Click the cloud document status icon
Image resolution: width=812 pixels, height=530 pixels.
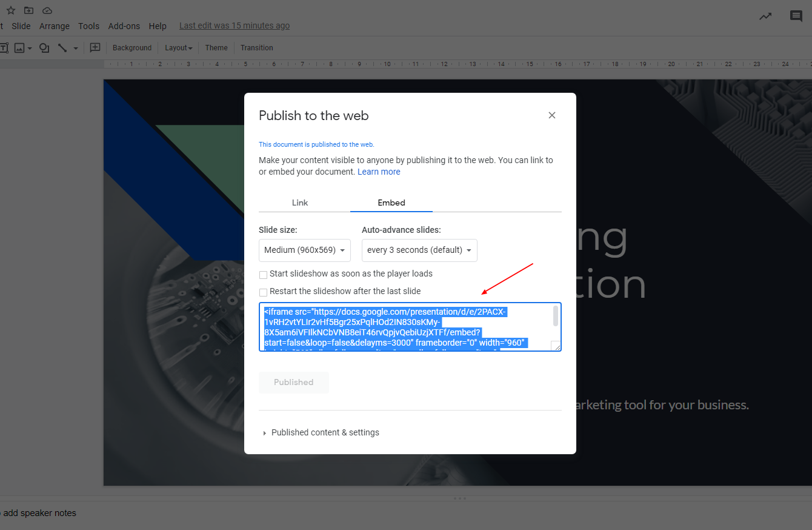point(47,10)
